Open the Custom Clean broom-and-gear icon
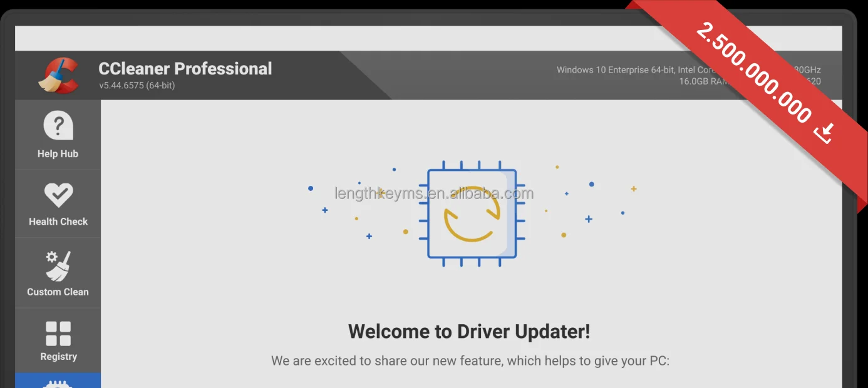868x388 pixels. click(x=58, y=265)
